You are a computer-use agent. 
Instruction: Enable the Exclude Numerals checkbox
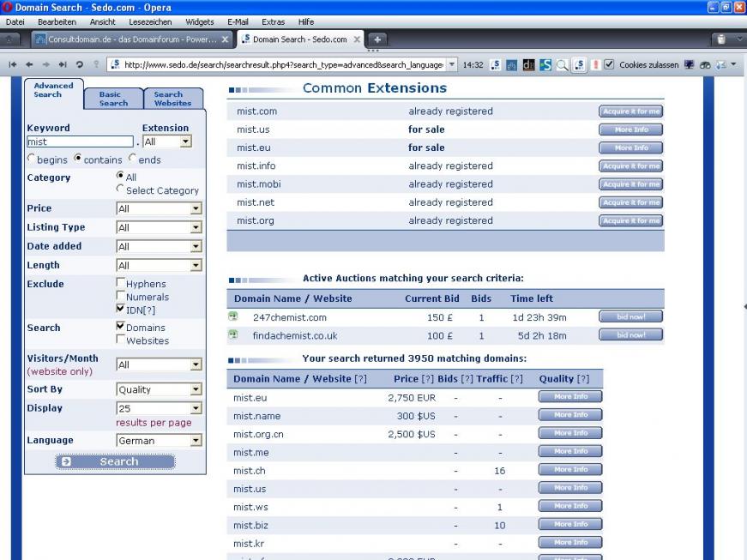tap(121, 296)
